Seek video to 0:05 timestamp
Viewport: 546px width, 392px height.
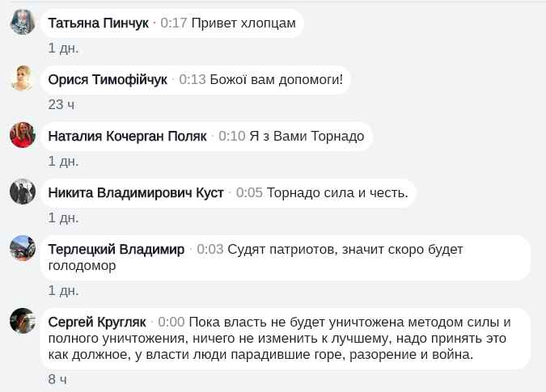pyautogui.click(x=249, y=192)
